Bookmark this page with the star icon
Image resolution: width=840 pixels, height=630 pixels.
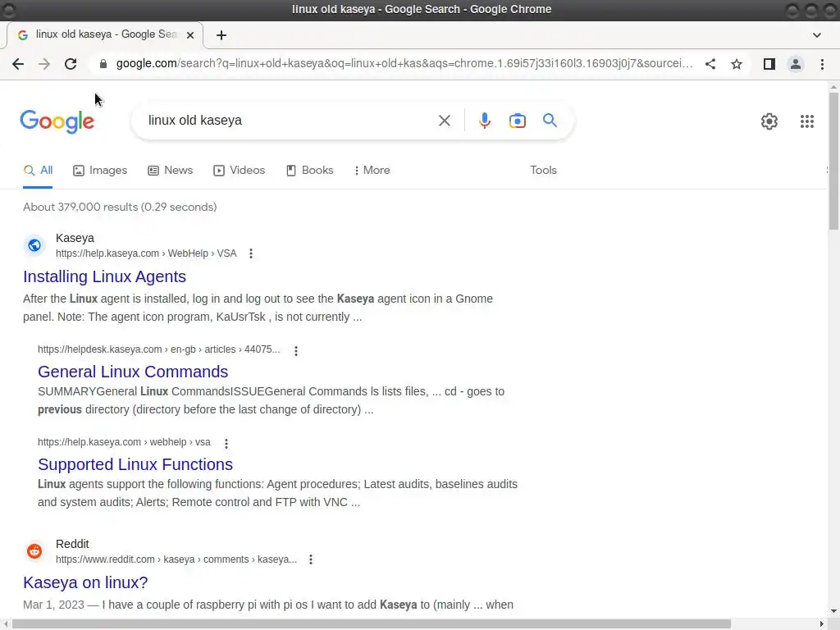pos(737,64)
